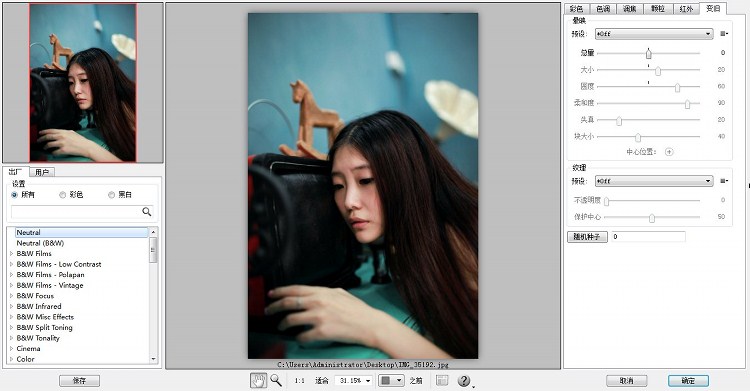This screenshot has height=391, width=750.
Task: Select the Hand pan tool
Action: click(x=259, y=380)
